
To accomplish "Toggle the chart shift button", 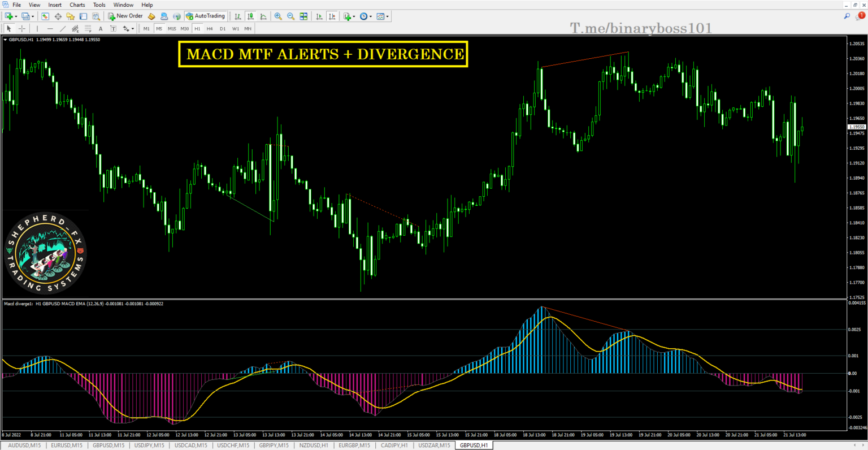I will 332,16.
